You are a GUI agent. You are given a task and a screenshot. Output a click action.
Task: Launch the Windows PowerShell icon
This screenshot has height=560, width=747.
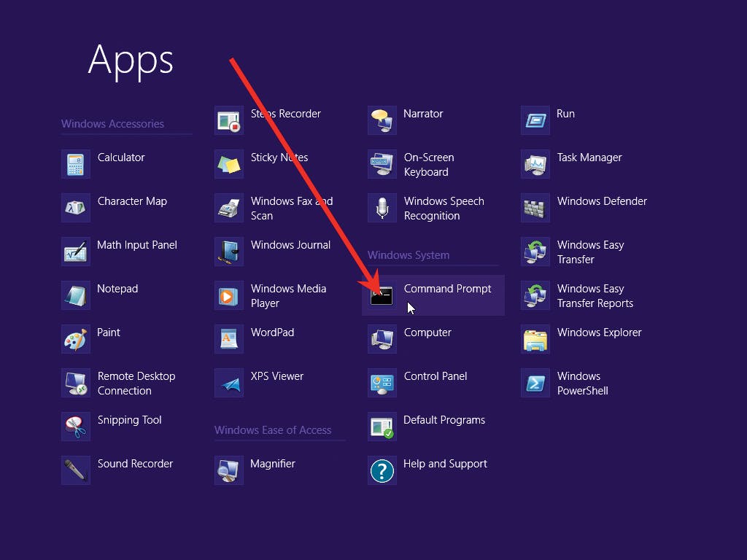click(x=535, y=384)
